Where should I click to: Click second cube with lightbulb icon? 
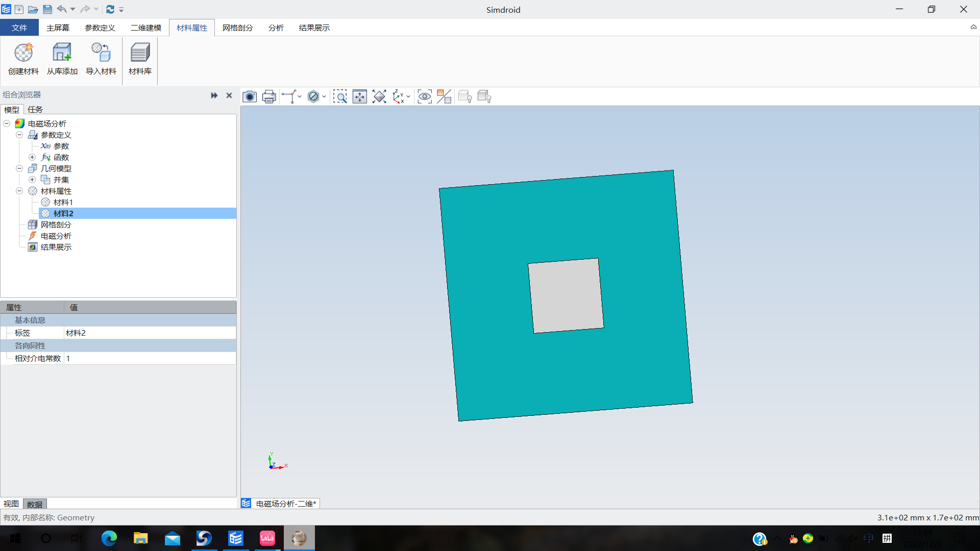484,96
